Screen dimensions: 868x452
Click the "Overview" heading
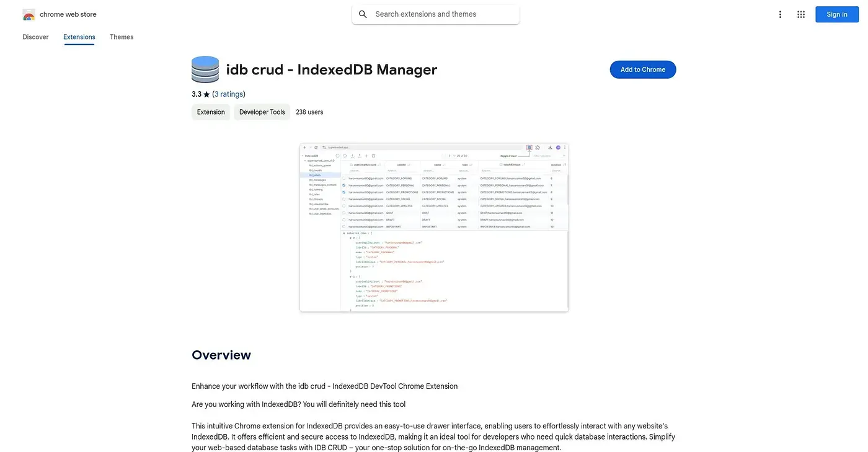[x=221, y=355]
